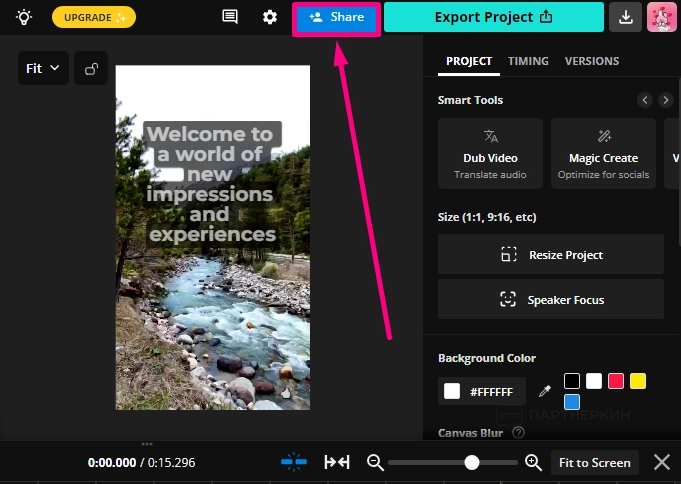Screen dimensions: 681x484
Task: Switch to the Timing tab
Action: pyautogui.click(x=528, y=61)
